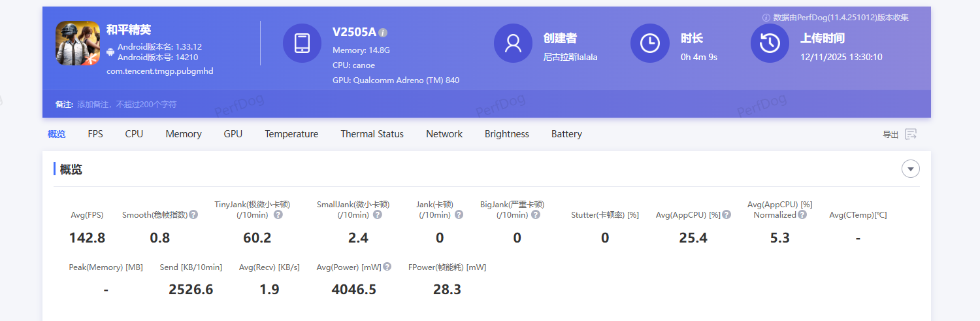Image resolution: width=980 pixels, height=321 pixels.
Task: Click the help icon beside Avg(Power) [mW]
Action: click(387, 267)
